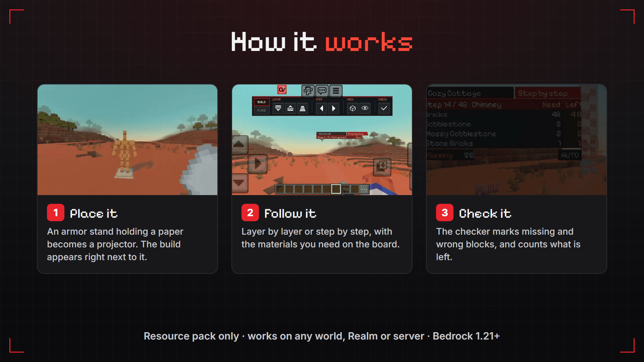
Task: Select the BUILD mode tab
Action: point(262,102)
